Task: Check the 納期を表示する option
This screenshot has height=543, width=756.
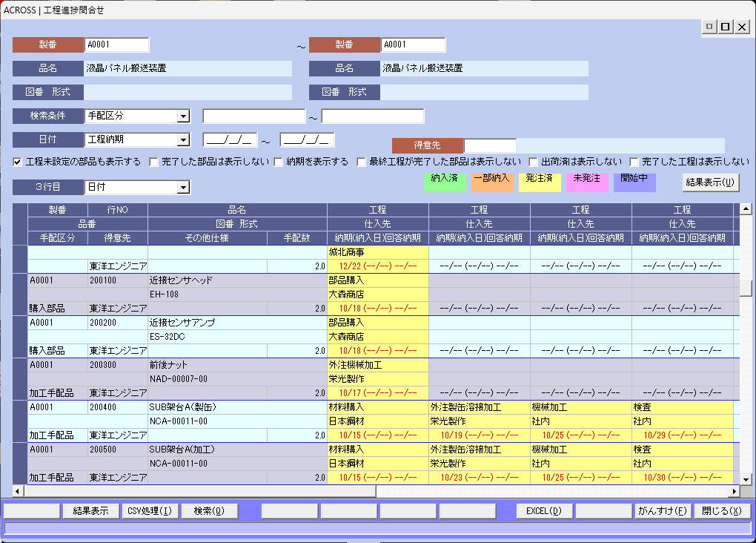Action: point(279,162)
